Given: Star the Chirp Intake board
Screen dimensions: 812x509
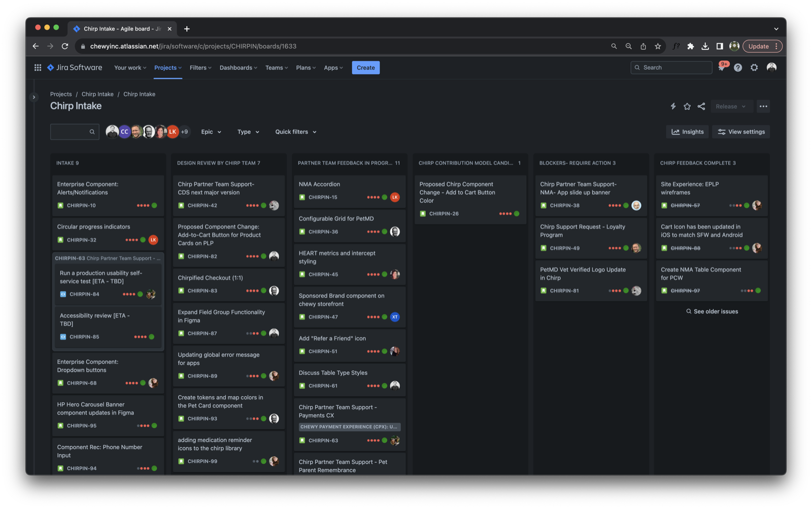Looking at the screenshot, I should click(687, 106).
